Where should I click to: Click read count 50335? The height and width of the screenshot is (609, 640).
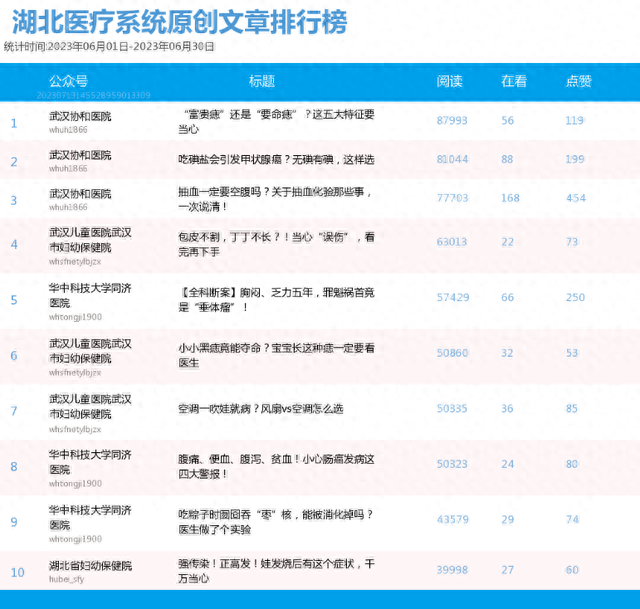[452, 409]
